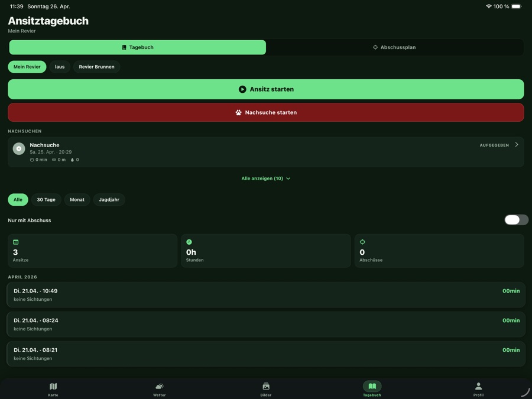
Task: Tap the Tagebuch book icon in bottom bar
Action: pyautogui.click(x=372, y=386)
